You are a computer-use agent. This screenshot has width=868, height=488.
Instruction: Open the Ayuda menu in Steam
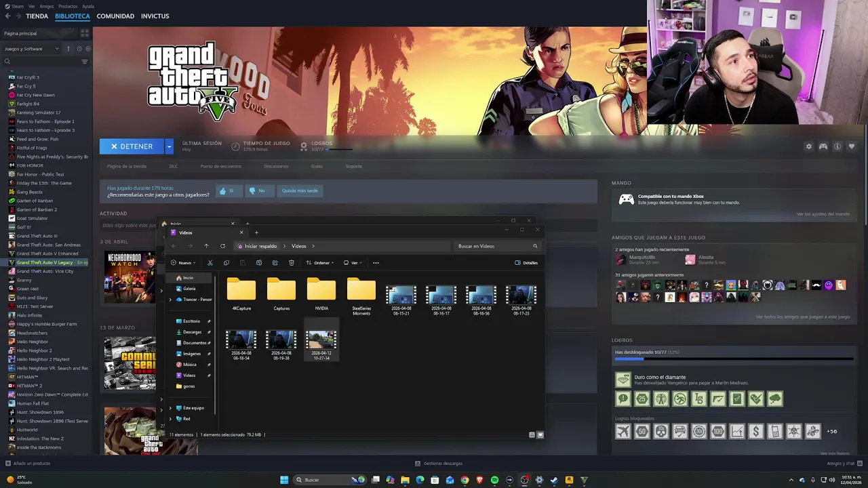coord(88,6)
